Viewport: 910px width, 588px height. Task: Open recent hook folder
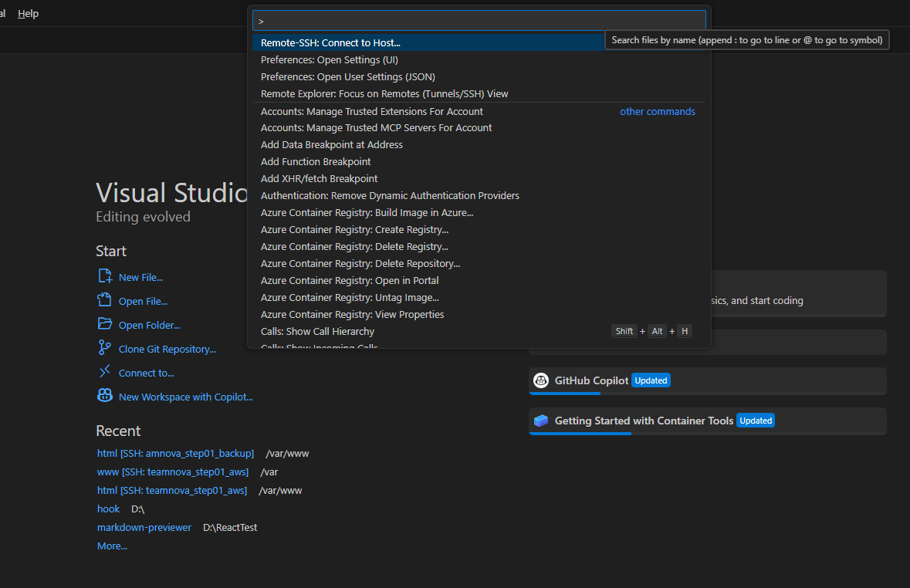(109, 509)
